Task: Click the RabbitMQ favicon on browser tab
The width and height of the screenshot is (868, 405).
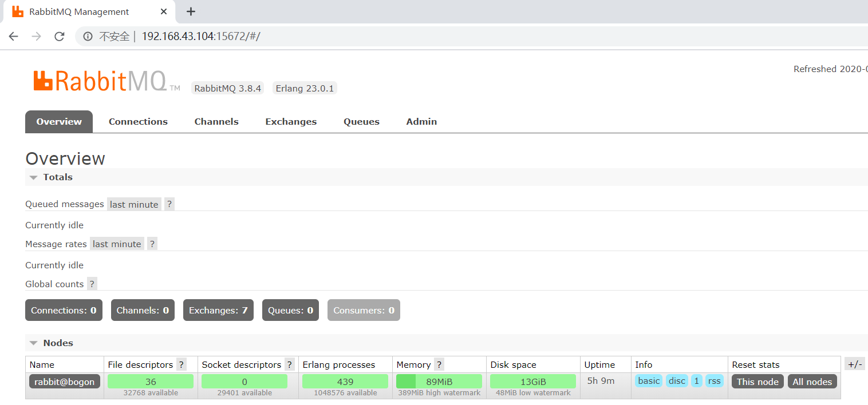Action: coord(18,11)
